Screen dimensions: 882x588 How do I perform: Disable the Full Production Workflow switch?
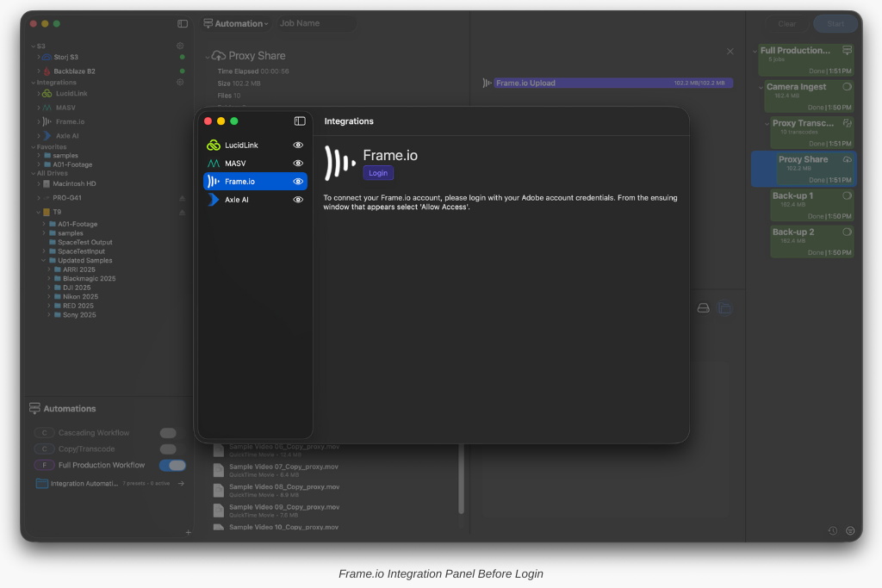(172, 465)
